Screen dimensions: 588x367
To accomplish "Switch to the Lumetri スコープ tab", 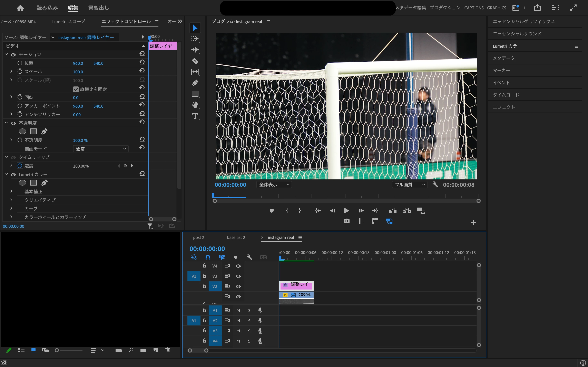I will pos(69,22).
